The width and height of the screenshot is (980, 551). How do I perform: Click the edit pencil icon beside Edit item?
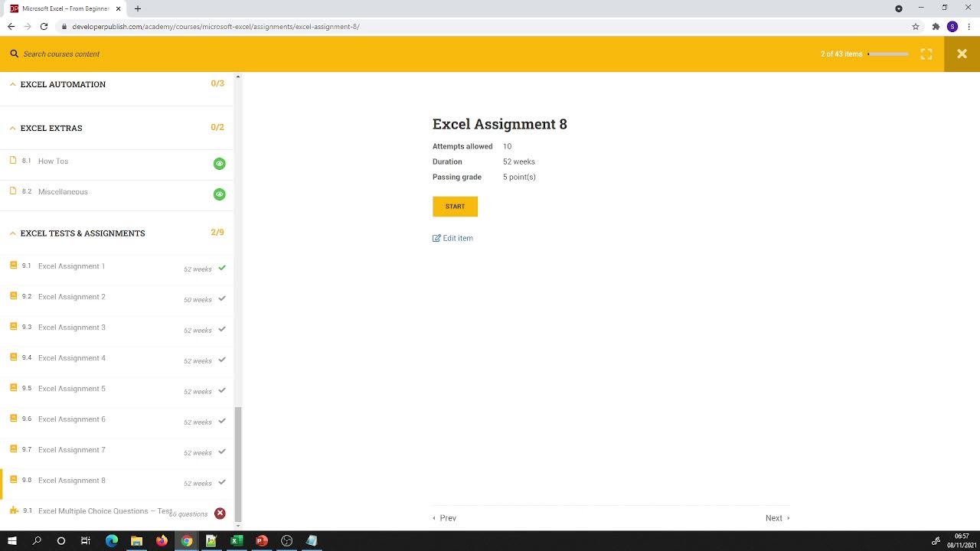pos(436,238)
